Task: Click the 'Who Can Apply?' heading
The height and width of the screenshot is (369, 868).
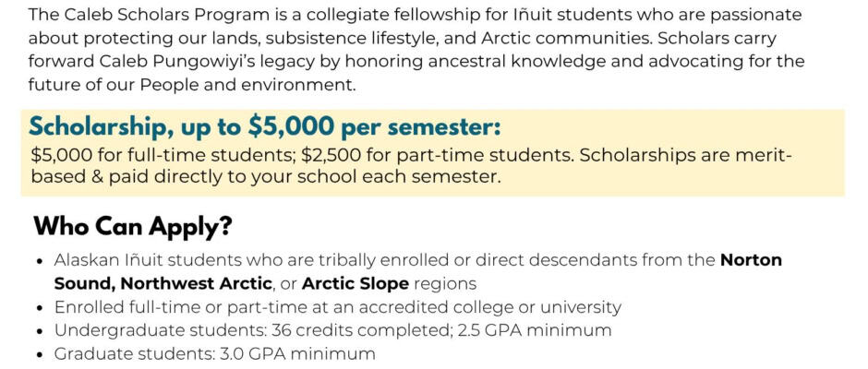Action: tap(132, 227)
